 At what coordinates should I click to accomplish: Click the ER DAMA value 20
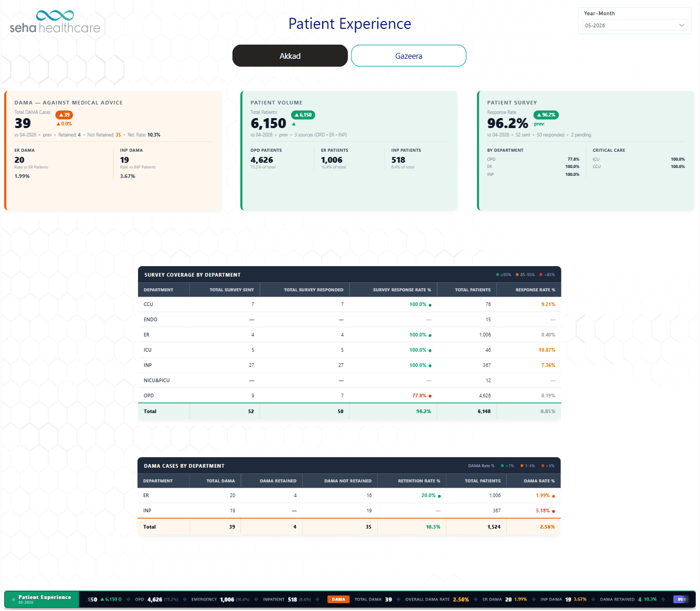tap(19, 160)
